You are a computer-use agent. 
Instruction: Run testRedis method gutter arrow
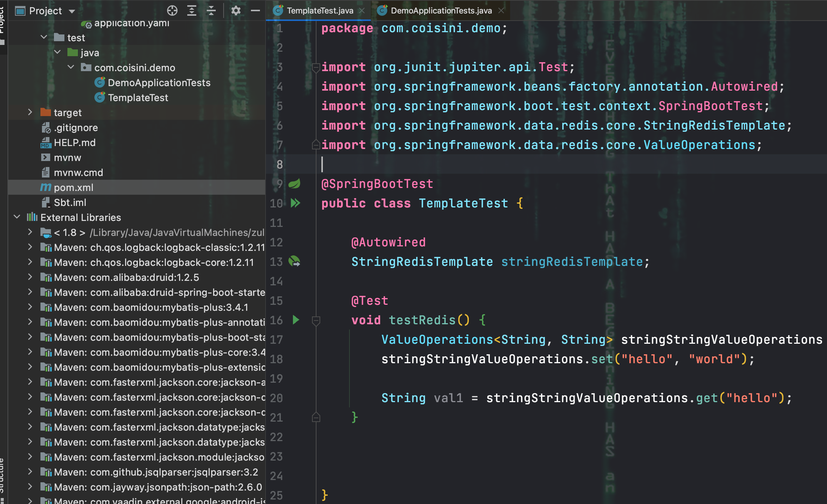click(296, 320)
